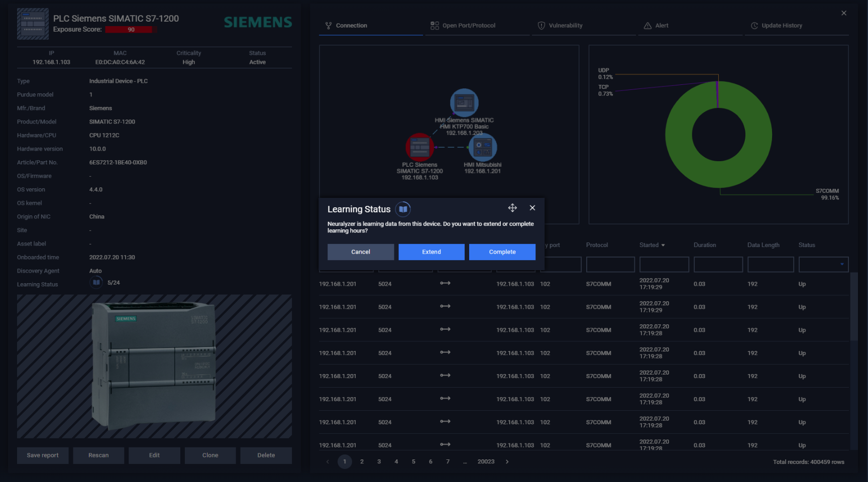Click the Delete button
The image size is (868, 482).
point(266,455)
